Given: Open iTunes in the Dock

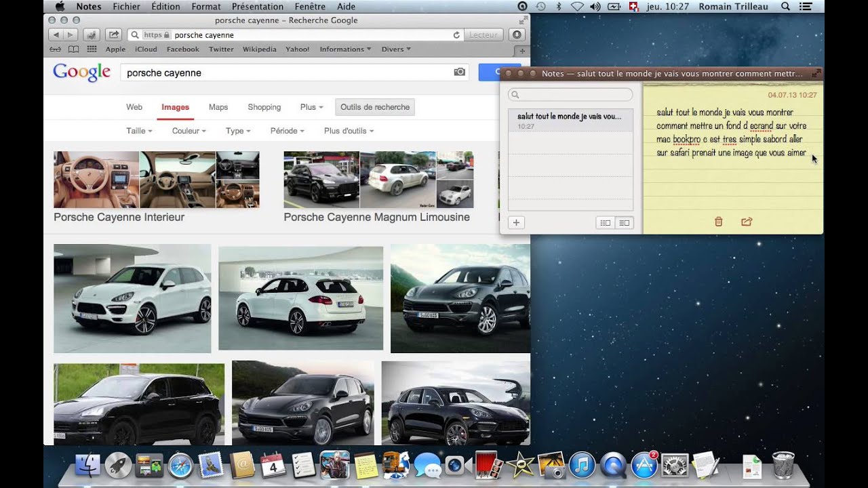Looking at the screenshot, I should pyautogui.click(x=582, y=466).
